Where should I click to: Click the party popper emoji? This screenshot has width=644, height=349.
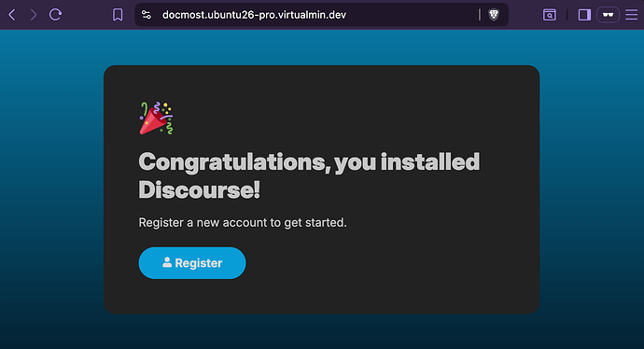(x=156, y=119)
